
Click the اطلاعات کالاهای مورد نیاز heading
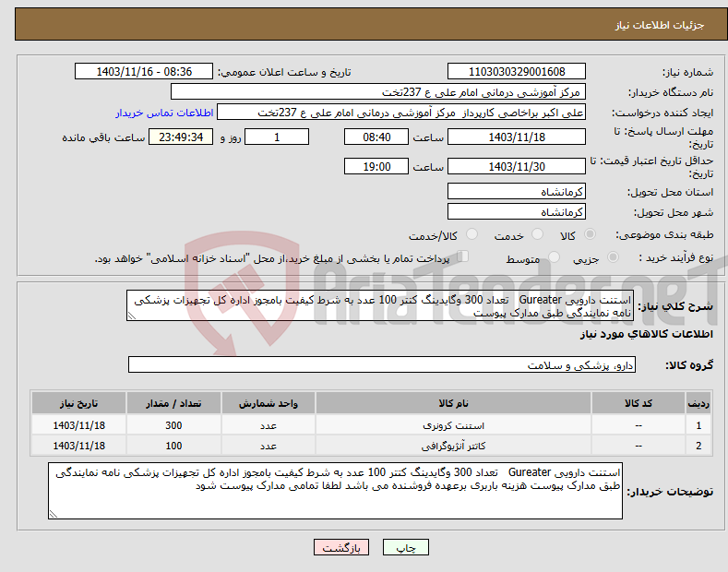[646, 334]
